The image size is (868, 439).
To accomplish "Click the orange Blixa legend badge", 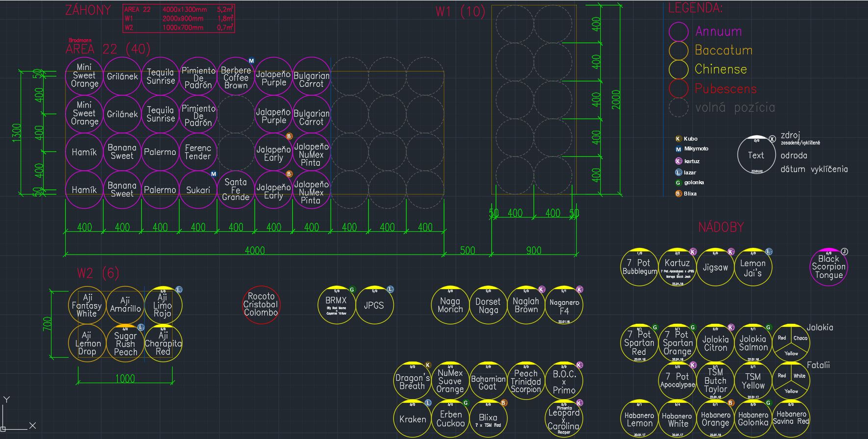I will [678, 194].
